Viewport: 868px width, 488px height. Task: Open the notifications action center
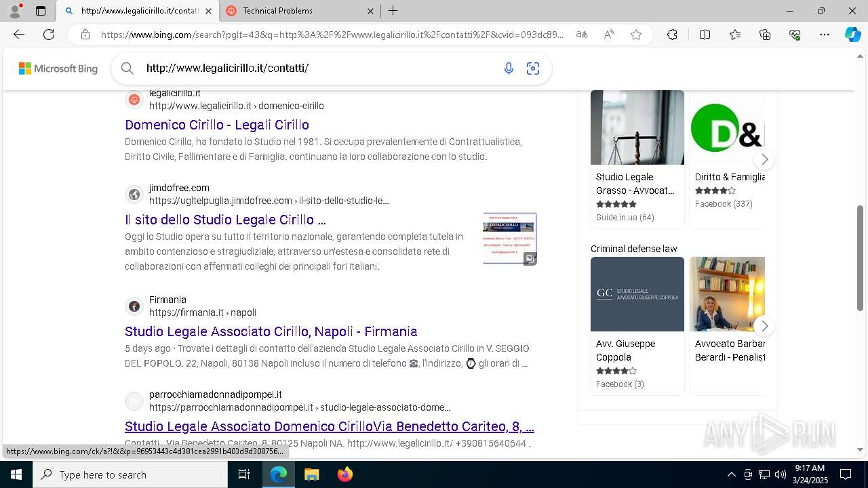tap(846, 474)
